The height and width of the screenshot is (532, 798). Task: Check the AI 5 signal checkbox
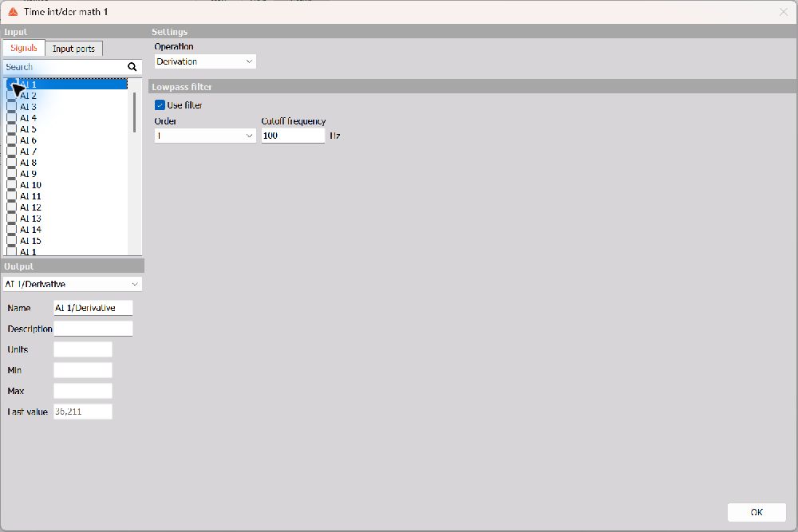pyautogui.click(x=11, y=129)
